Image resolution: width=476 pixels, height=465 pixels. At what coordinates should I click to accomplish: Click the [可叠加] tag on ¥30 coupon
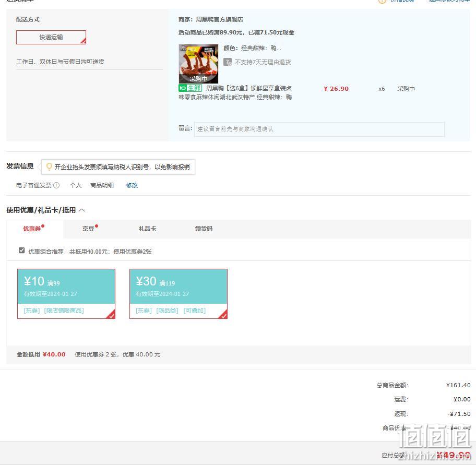point(195,311)
